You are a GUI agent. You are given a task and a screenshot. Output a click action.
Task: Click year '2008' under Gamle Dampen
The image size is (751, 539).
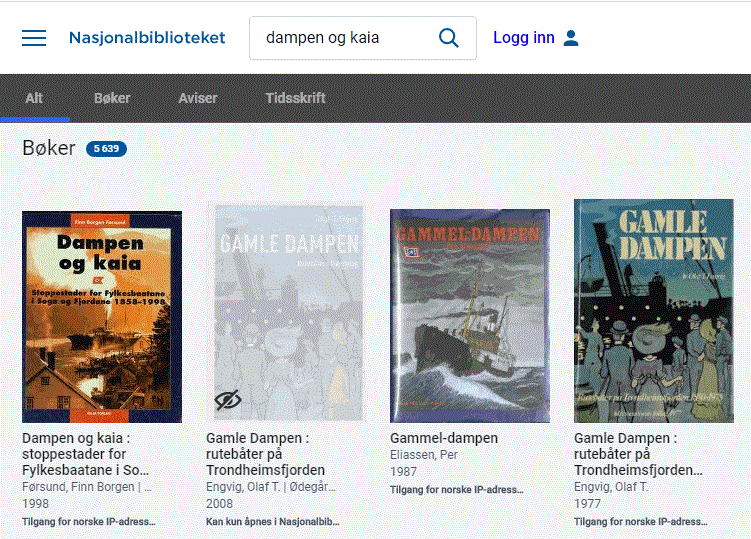[x=219, y=504]
